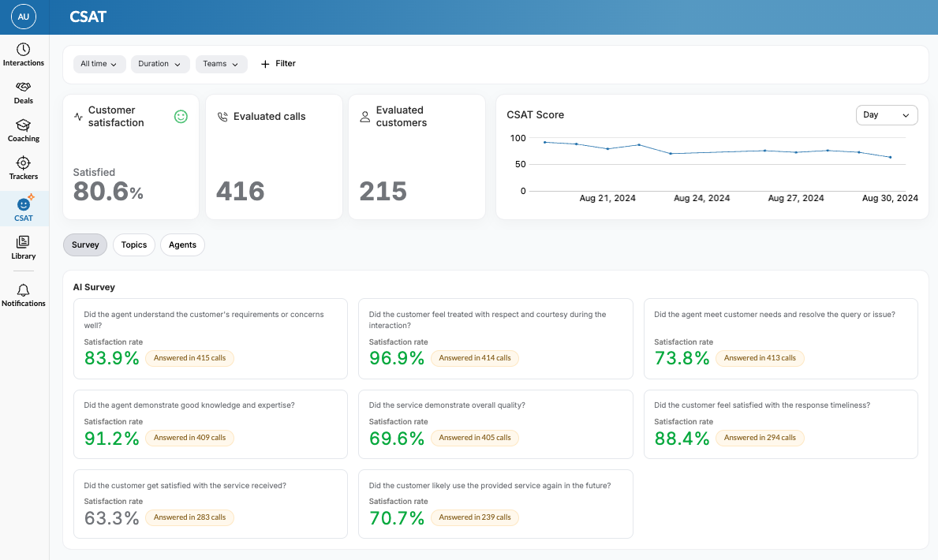Click the 80.6% satisfied value
The width and height of the screenshot is (938, 560).
click(x=108, y=192)
